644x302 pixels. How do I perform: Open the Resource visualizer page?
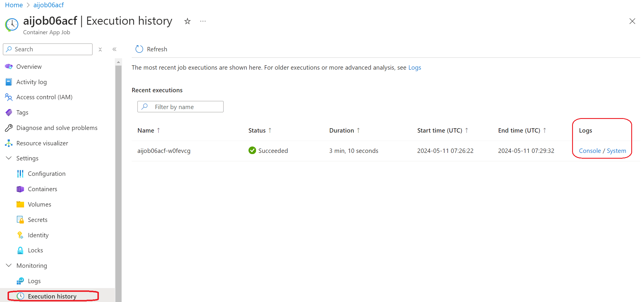(x=42, y=143)
